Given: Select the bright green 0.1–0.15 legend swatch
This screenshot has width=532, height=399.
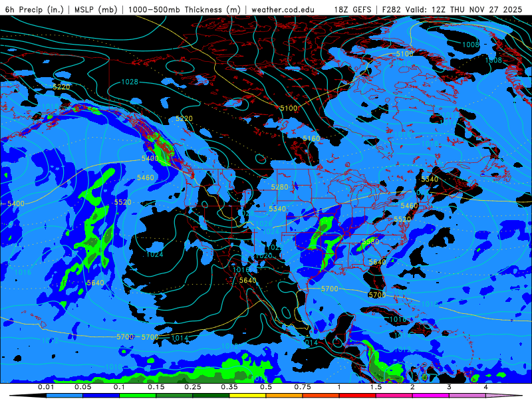Looking at the screenshot, I should (138, 396).
